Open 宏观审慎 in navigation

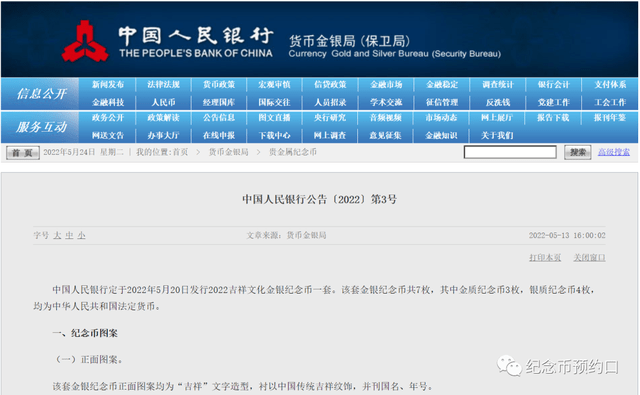coord(274,84)
